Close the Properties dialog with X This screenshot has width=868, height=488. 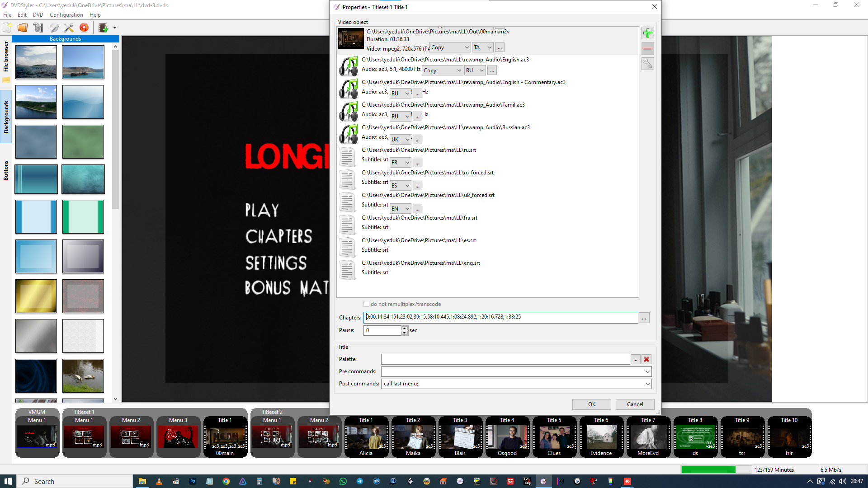click(x=654, y=7)
